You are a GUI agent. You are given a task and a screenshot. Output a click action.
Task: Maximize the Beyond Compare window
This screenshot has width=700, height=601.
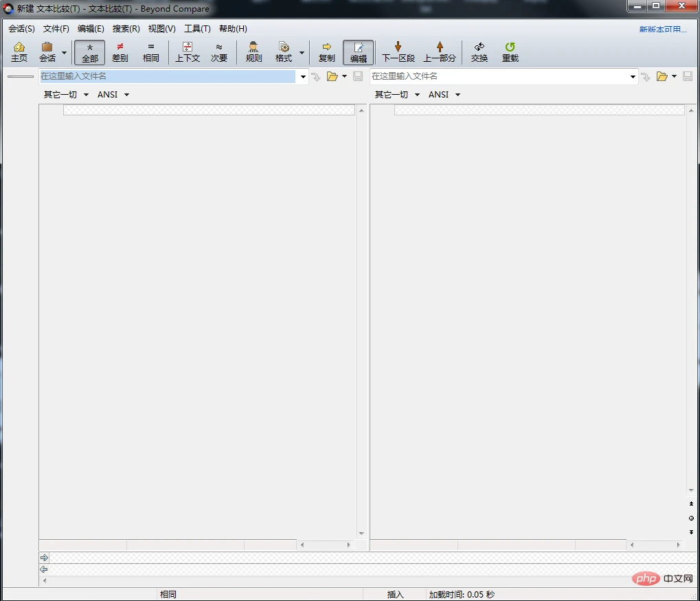(656, 5)
